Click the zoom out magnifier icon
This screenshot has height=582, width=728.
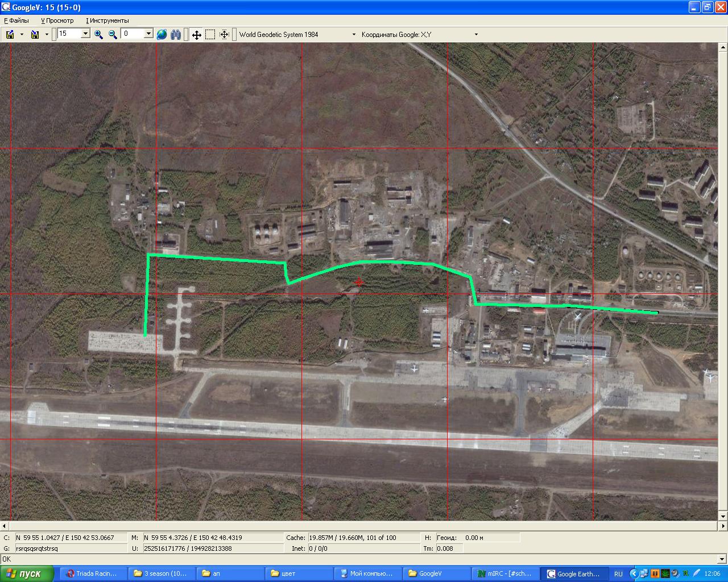(x=113, y=35)
